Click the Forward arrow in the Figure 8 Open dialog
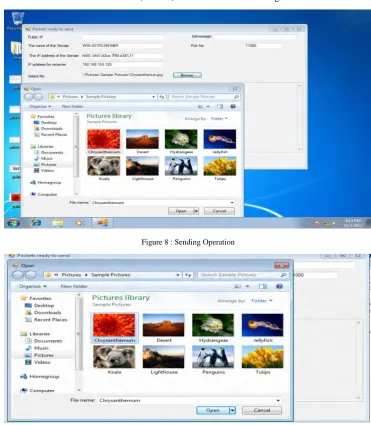This screenshot has width=371, height=425. pos(38,97)
